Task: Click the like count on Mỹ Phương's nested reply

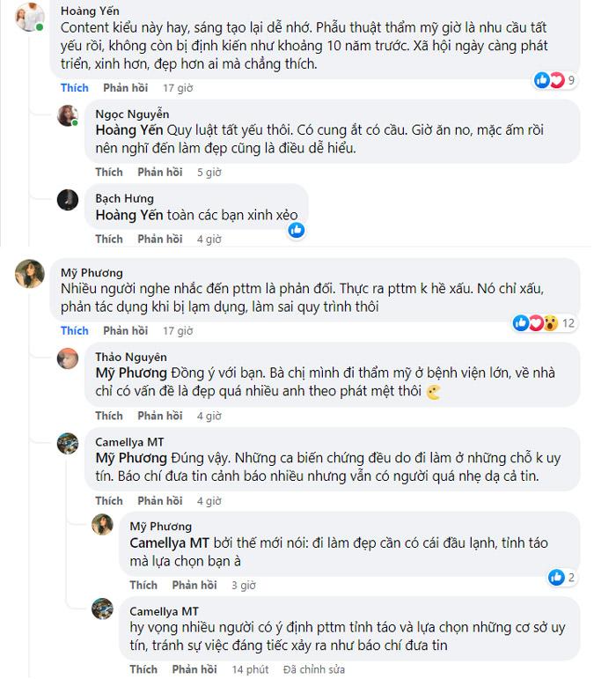Action: coord(561,578)
